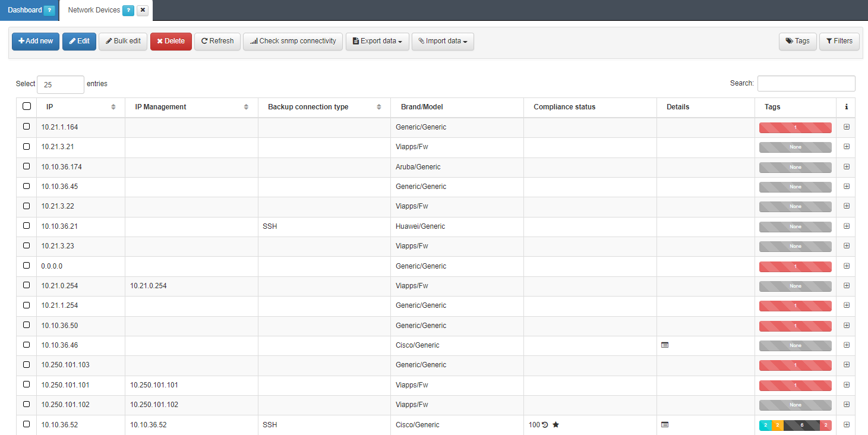Click IP Management link 10.21.0.254
868x435 pixels.
coord(149,286)
